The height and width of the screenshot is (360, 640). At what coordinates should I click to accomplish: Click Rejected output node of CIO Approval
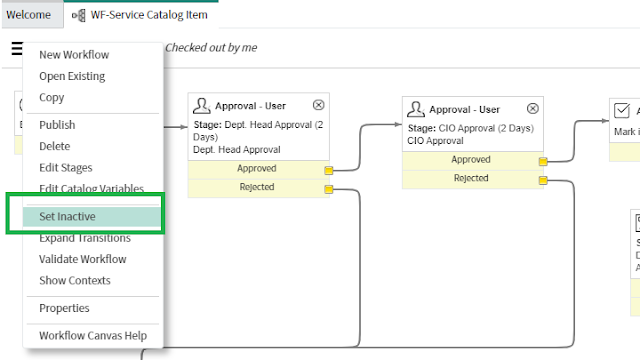pos(543,180)
